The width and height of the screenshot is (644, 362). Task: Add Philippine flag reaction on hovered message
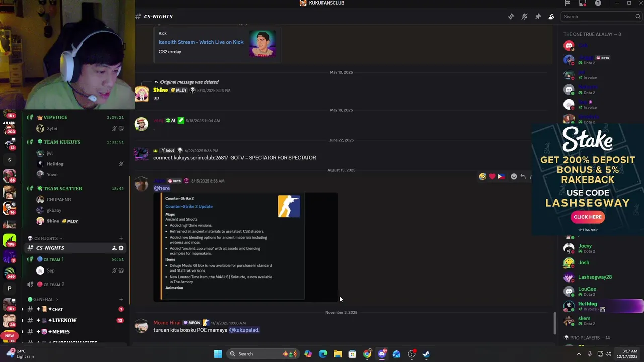501,176
